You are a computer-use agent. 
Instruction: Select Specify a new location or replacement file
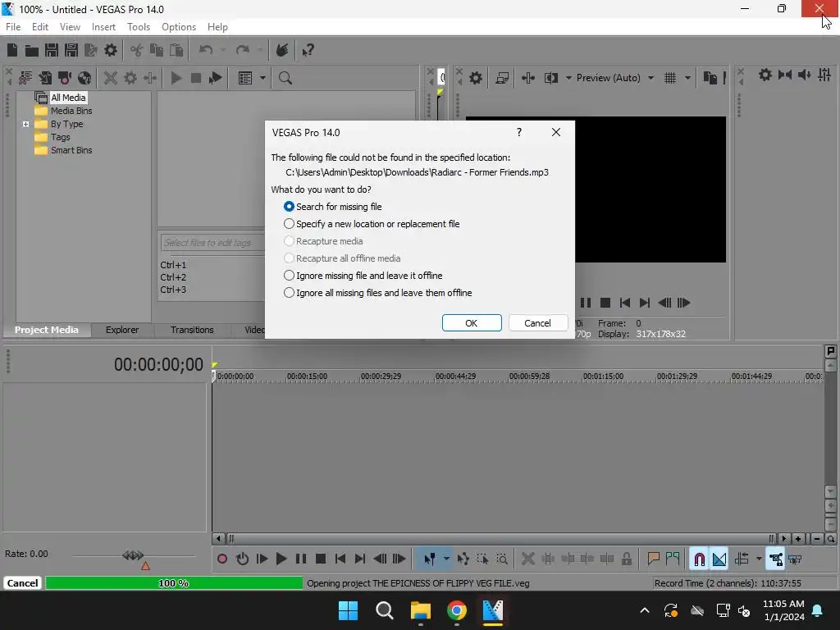[372, 224]
